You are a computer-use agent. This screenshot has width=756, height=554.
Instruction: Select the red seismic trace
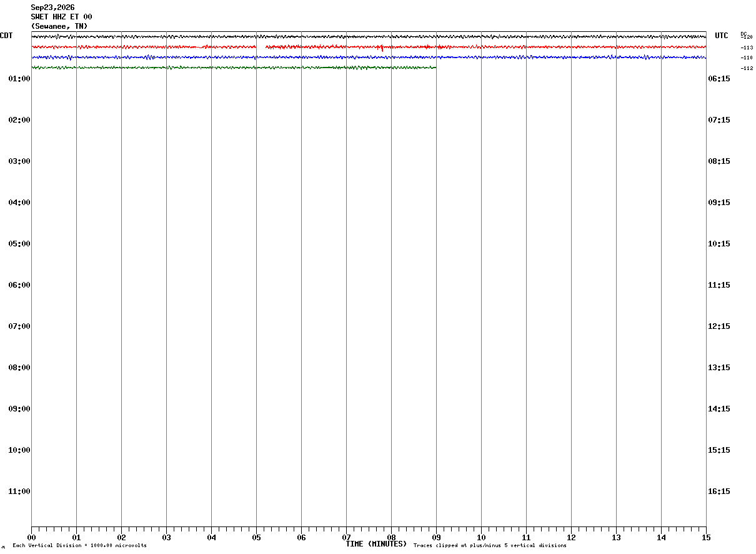pyautogui.click(x=369, y=47)
